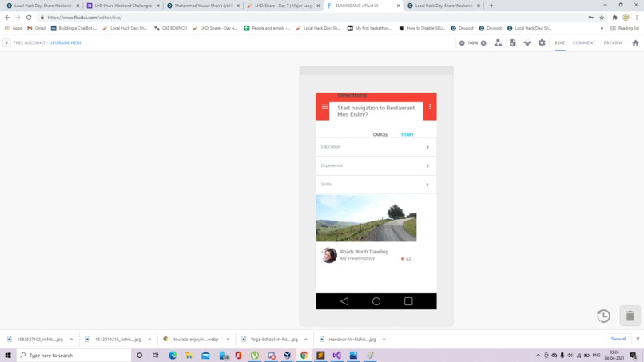Click START in the navigation dialog
Image resolution: width=644 pixels, height=362 pixels.
click(407, 135)
